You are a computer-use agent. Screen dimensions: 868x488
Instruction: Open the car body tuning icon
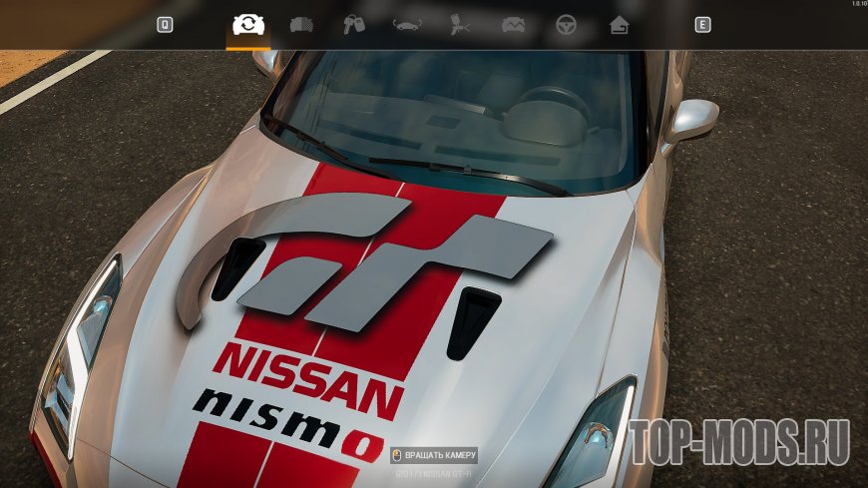pos(406,25)
